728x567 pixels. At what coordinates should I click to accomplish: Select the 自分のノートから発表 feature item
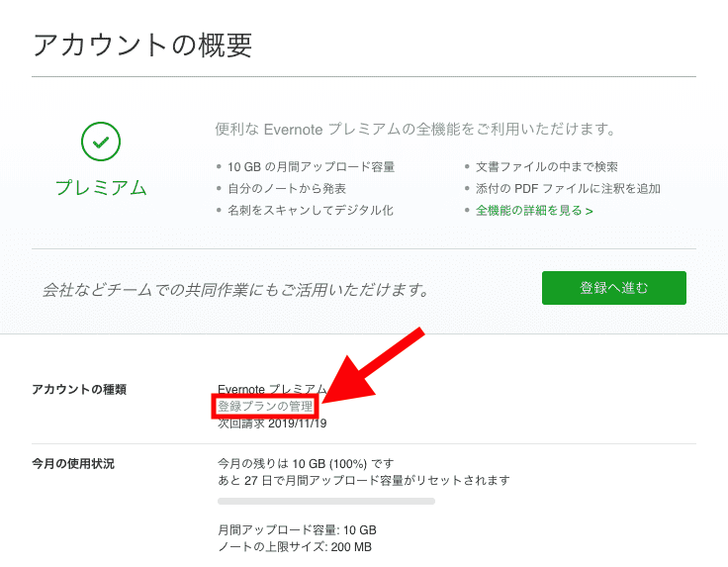click(x=286, y=189)
